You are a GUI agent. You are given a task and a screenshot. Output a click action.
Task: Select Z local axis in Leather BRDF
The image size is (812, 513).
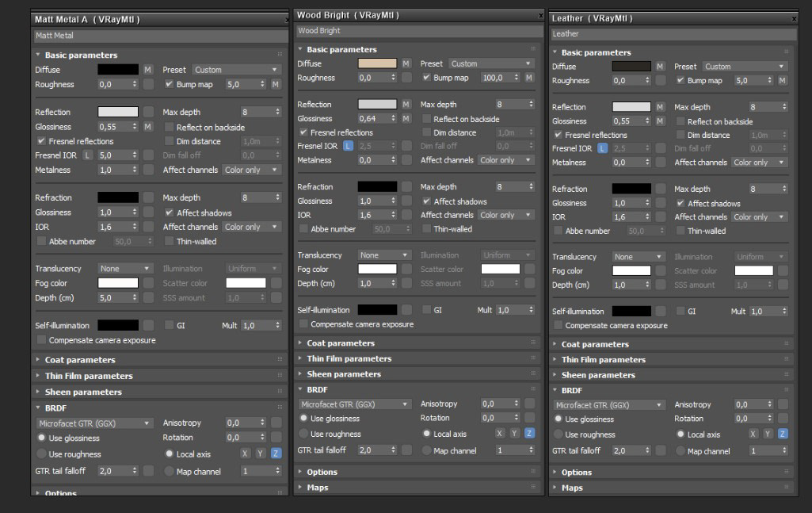(783, 434)
